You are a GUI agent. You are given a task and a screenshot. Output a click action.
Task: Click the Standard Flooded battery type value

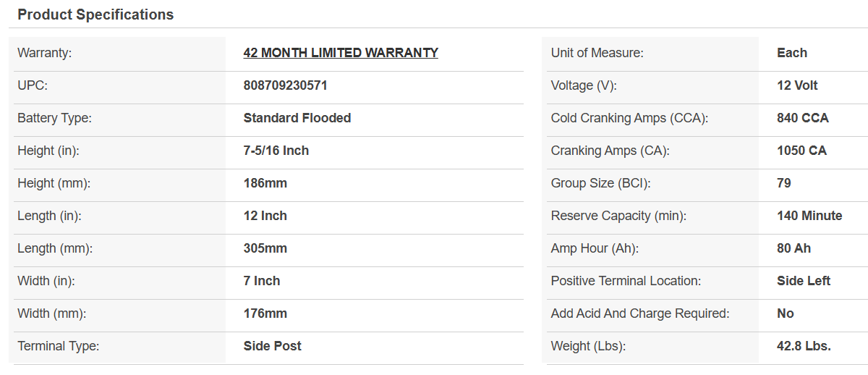point(297,118)
